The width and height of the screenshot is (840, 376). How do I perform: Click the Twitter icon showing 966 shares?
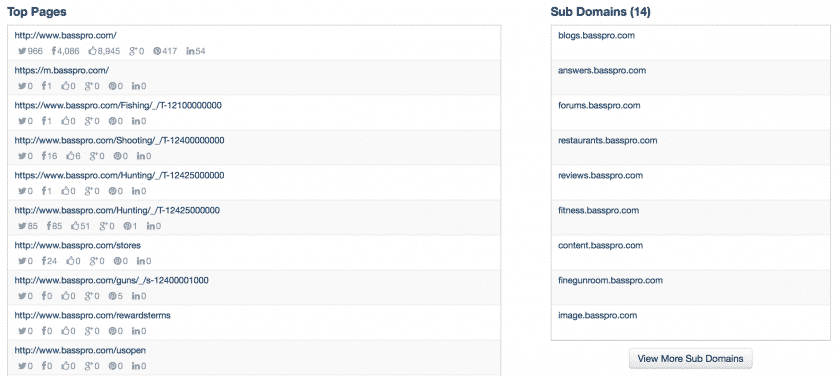tap(22, 51)
